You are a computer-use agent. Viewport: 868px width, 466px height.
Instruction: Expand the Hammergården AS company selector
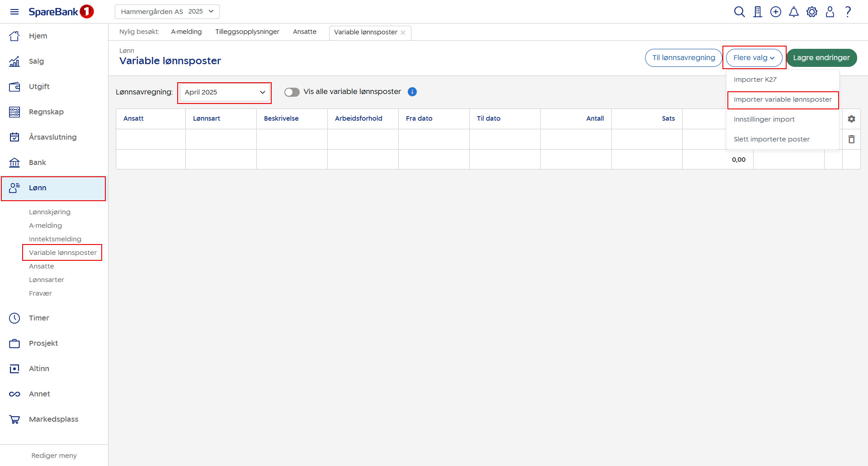(167, 12)
